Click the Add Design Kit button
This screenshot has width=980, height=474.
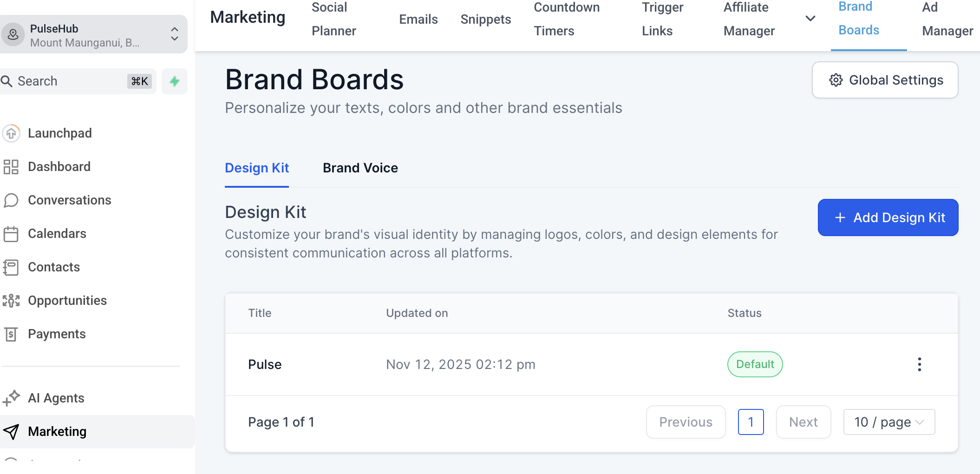(x=887, y=217)
